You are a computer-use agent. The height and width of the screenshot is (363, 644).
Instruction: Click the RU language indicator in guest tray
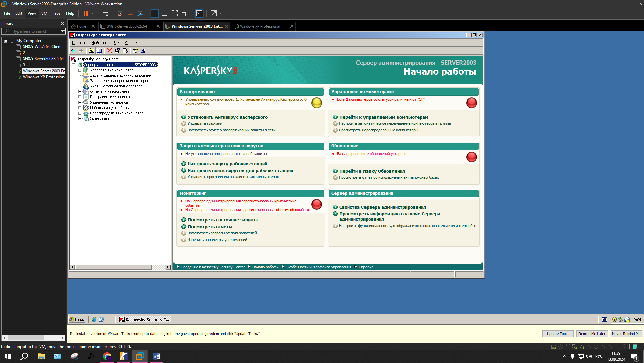(x=604, y=320)
